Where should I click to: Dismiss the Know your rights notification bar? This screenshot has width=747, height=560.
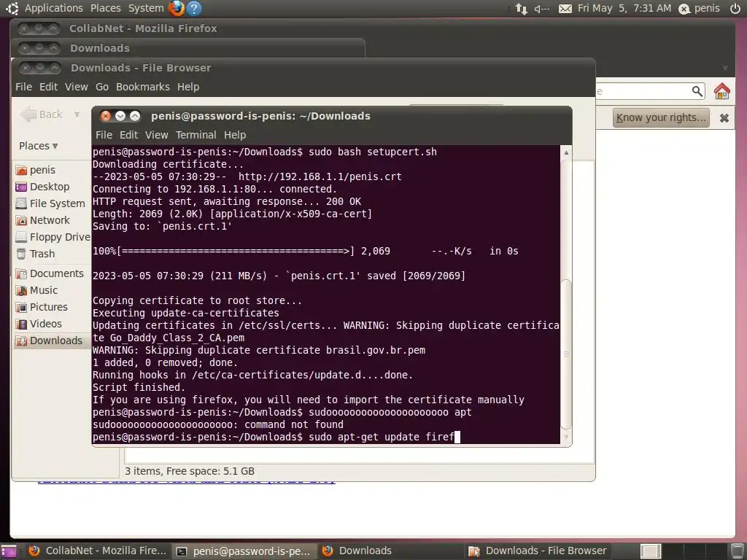[724, 118]
